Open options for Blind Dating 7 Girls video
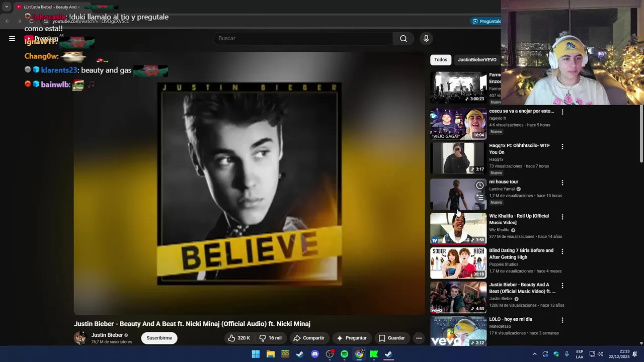 click(x=562, y=251)
